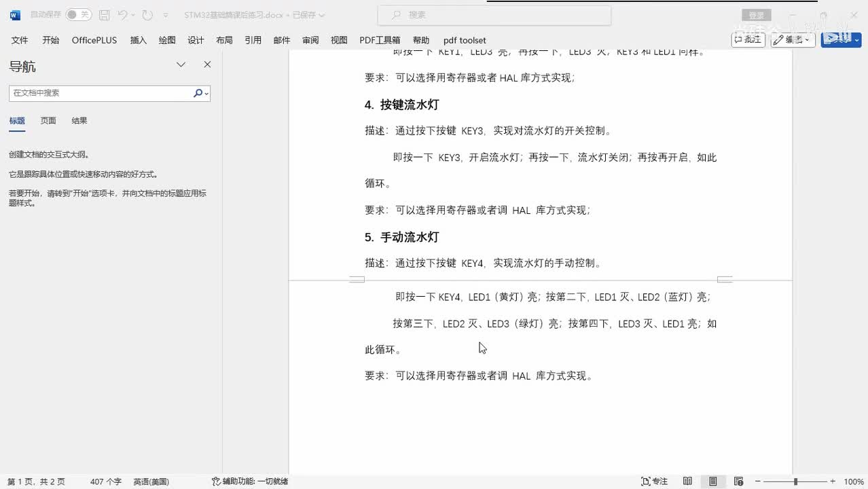Switch to the 插入 ribbon tab
This screenshot has height=489, width=868.
click(x=139, y=40)
